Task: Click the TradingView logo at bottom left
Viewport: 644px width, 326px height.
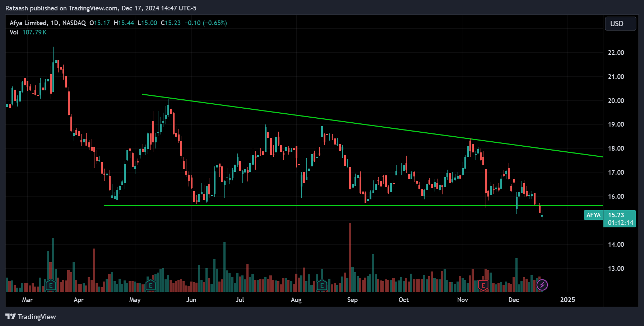Action: tap(31, 317)
